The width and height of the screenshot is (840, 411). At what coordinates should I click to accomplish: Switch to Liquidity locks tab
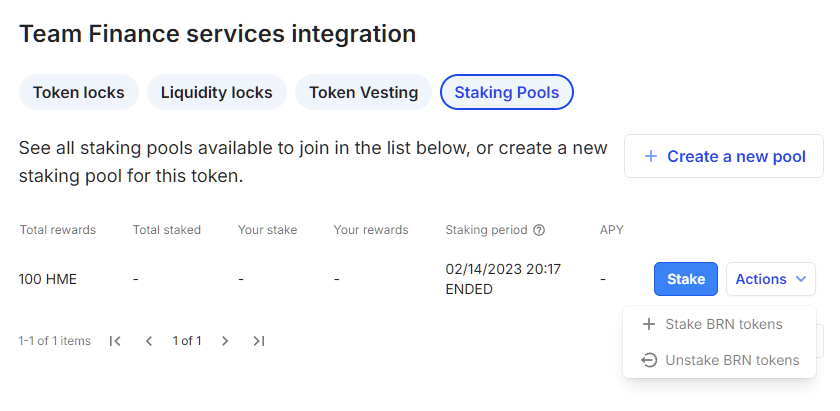217,92
